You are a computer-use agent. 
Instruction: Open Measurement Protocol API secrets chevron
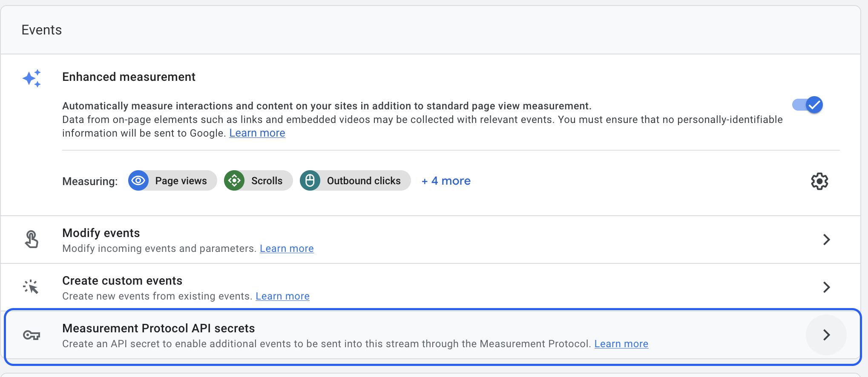pos(826,335)
